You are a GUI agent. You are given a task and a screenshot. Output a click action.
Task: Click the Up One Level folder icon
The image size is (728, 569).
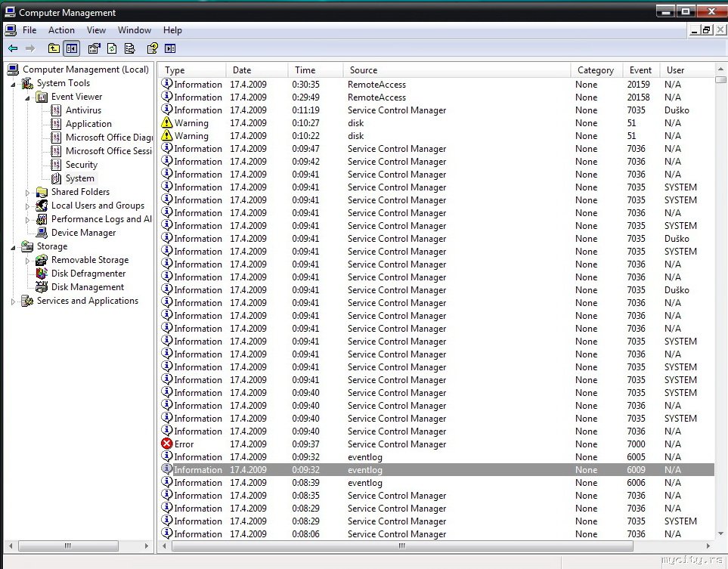[x=54, y=48]
